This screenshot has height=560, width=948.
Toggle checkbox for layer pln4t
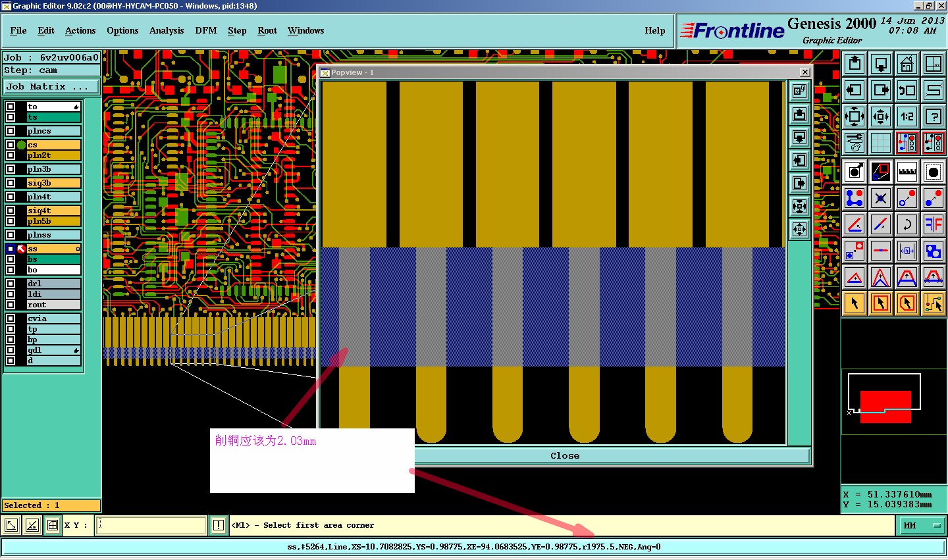tap(11, 197)
